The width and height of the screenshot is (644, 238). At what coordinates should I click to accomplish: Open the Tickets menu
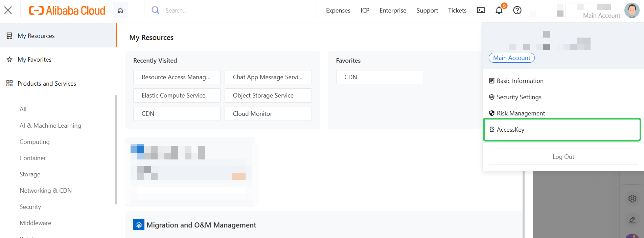click(x=457, y=10)
